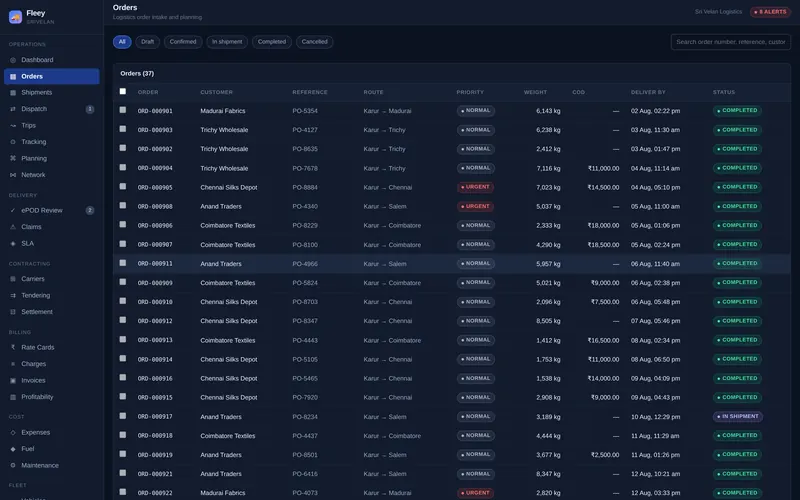Viewport: 800px width, 500px height.
Task: Click the URGENT badge for ORD-000922
Action: tap(476, 493)
